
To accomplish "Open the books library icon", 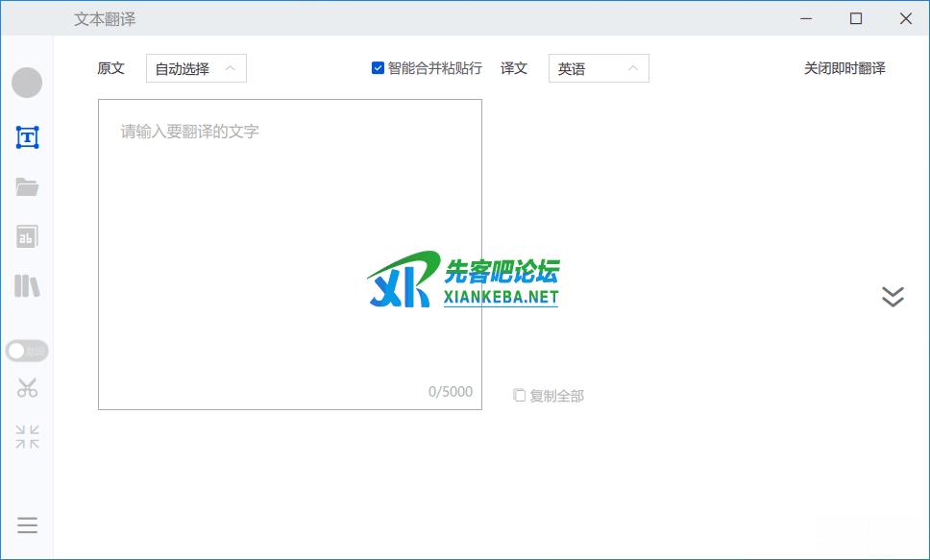I will click(x=27, y=285).
